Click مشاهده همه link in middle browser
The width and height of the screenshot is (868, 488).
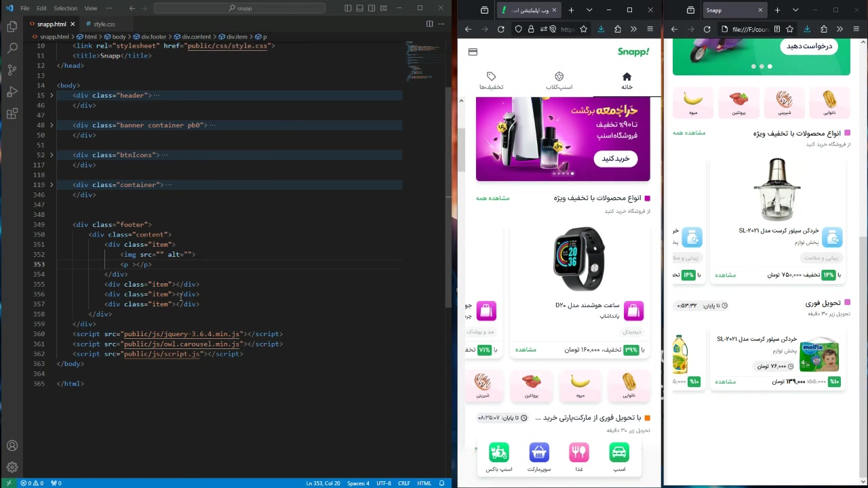tap(493, 198)
